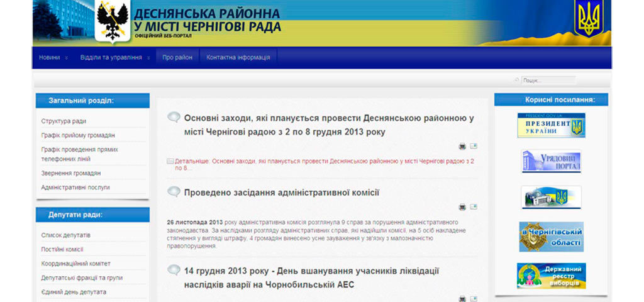
Task: Print the 14 грудня 2013 Chornobyl article
Action: 462,299
